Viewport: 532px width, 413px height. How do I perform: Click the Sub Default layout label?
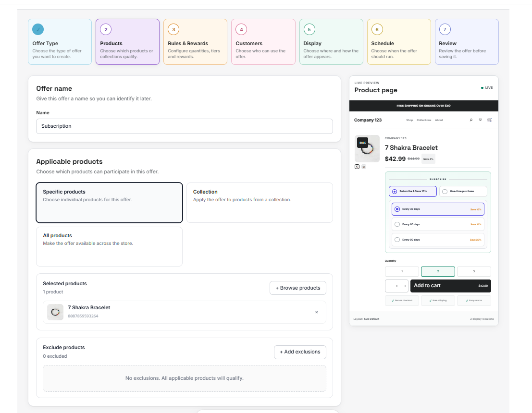[x=371, y=319]
